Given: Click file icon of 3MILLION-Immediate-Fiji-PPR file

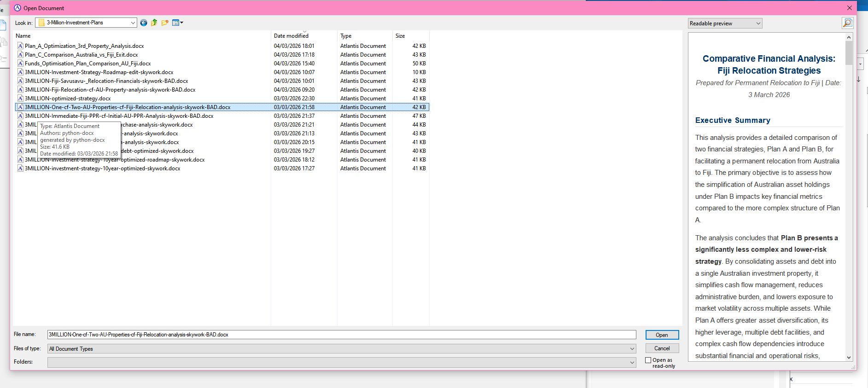Looking at the screenshot, I should click(x=20, y=116).
